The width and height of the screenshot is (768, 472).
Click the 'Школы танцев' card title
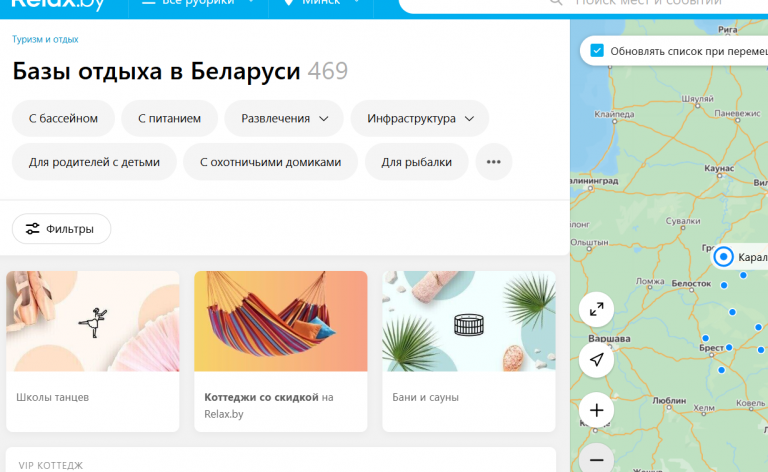click(x=52, y=397)
